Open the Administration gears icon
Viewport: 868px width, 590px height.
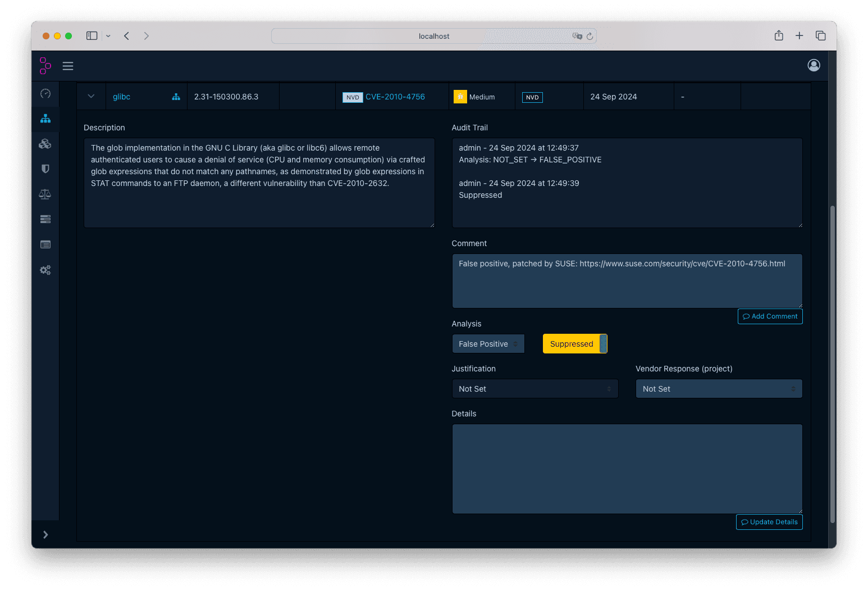(45, 270)
